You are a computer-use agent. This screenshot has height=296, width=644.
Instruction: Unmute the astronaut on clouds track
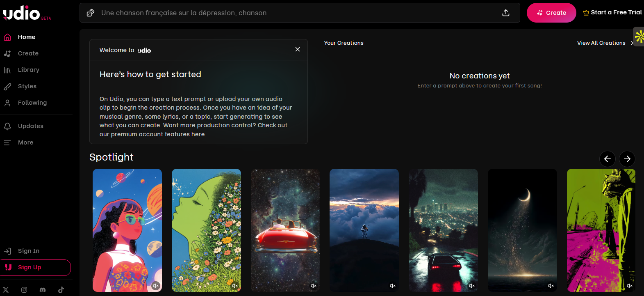[x=393, y=286]
